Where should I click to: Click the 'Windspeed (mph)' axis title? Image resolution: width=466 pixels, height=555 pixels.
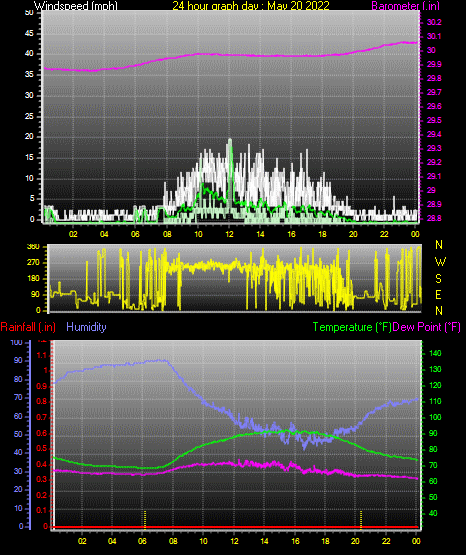pos(76,5)
